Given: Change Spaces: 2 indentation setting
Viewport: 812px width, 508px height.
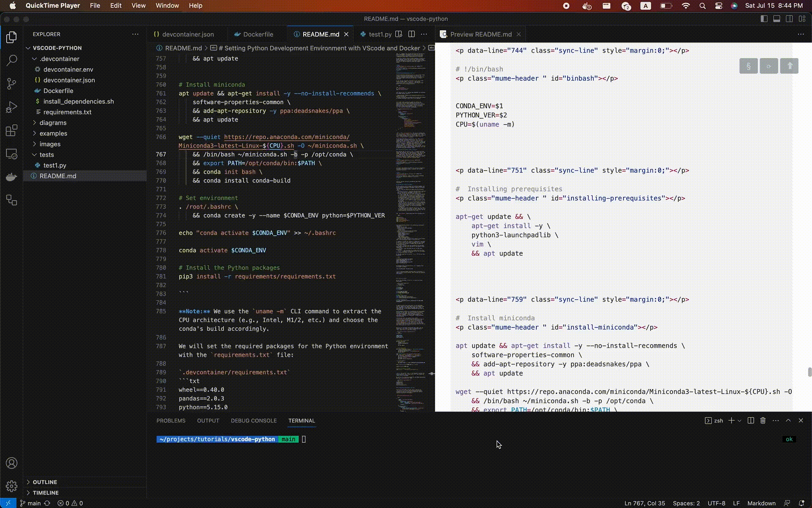Looking at the screenshot, I should tap(686, 503).
